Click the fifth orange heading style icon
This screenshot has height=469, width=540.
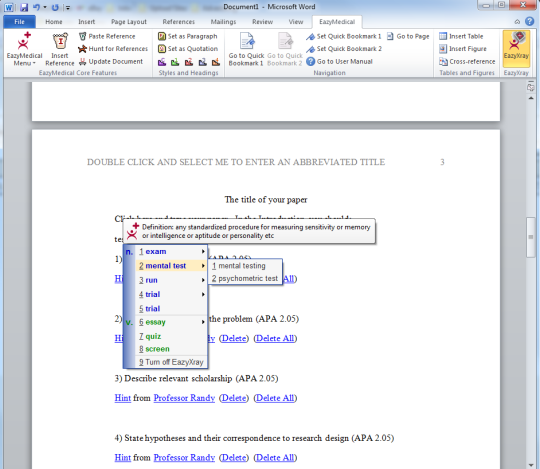tap(216, 62)
